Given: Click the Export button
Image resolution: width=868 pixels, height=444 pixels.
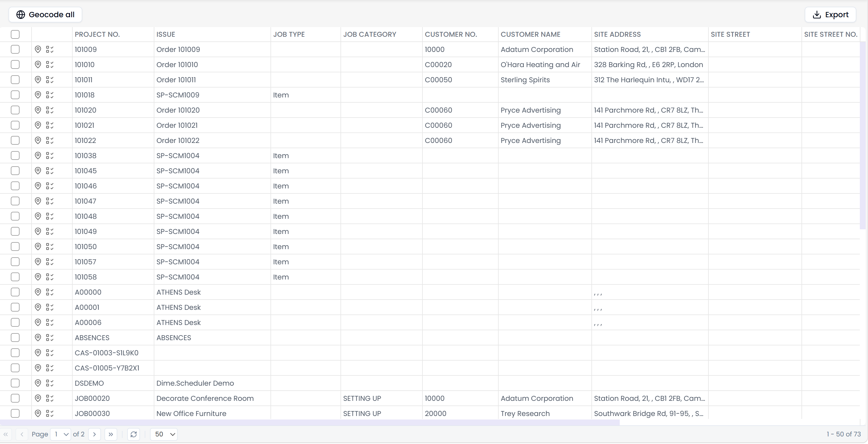Looking at the screenshot, I should tap(830, 15).
